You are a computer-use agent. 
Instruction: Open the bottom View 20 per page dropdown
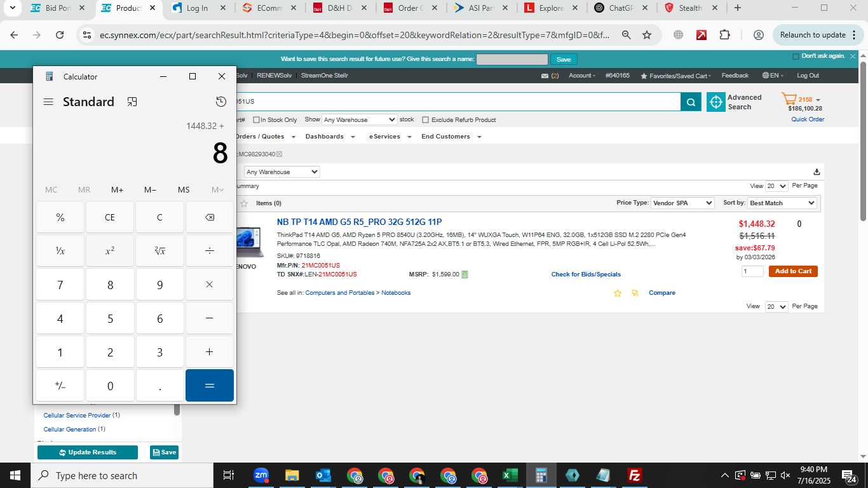click(x=776, y=306)
